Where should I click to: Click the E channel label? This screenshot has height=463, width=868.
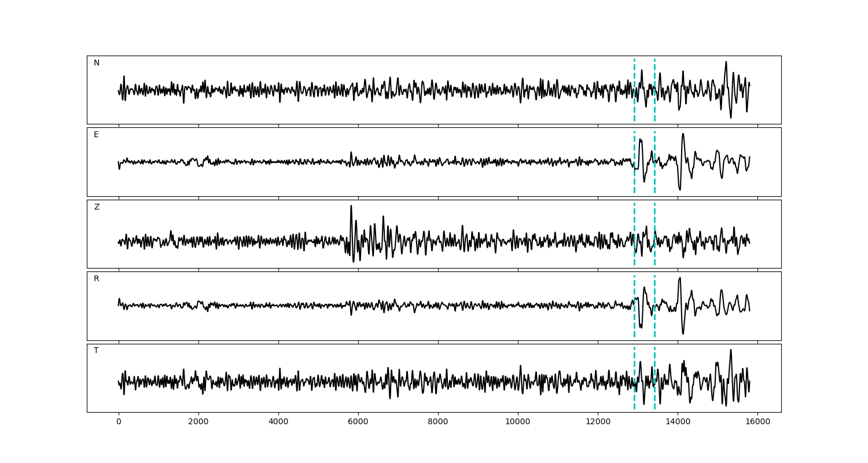click(x=96, y=135)
